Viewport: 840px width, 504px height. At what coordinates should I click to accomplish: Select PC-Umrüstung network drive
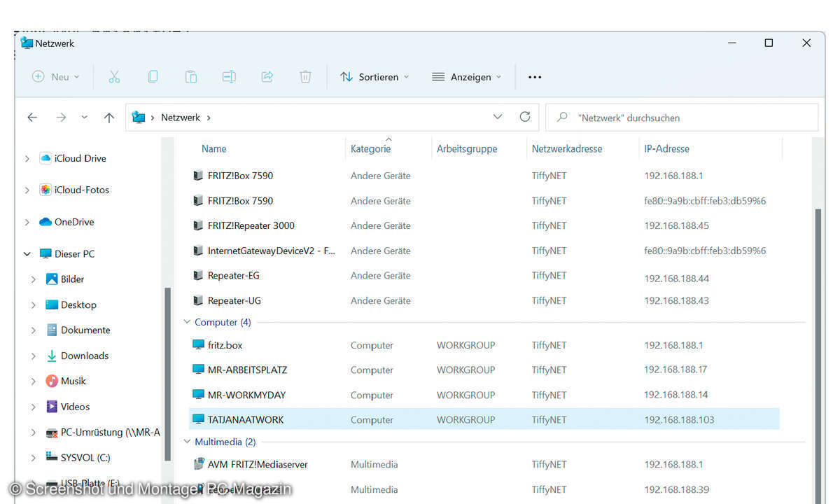point(111,432)
